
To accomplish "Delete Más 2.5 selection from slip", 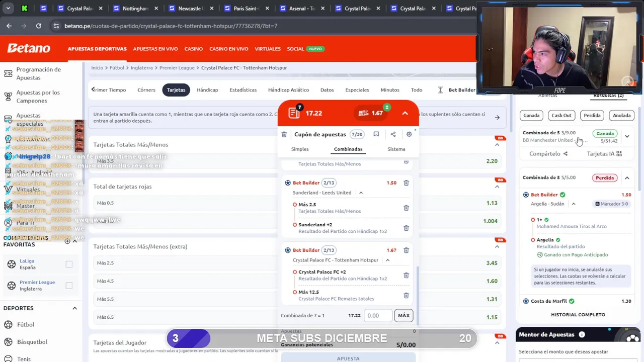I will 406,208.
